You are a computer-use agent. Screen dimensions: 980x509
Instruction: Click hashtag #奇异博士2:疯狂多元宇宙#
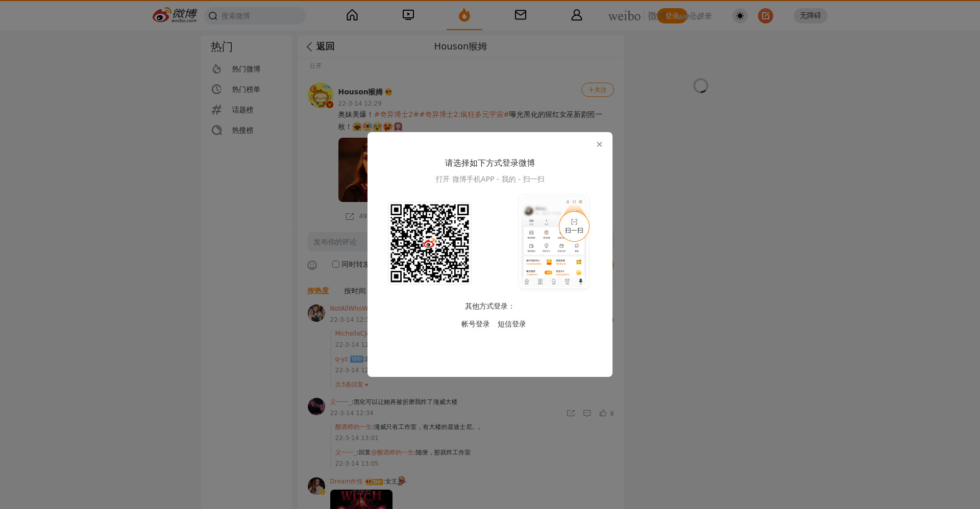pyautogui.click(x=464, y=114)
